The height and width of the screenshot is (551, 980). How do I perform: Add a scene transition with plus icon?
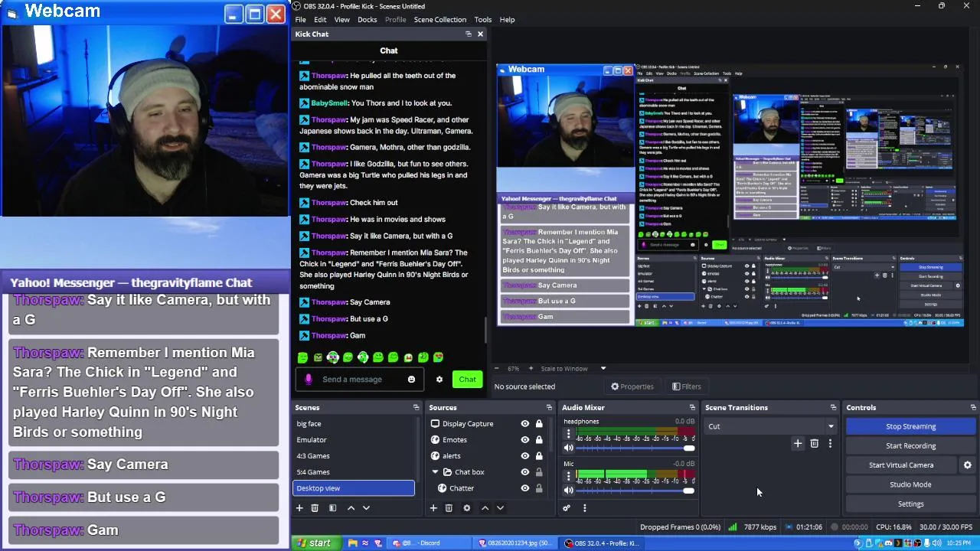pos(798,443)
